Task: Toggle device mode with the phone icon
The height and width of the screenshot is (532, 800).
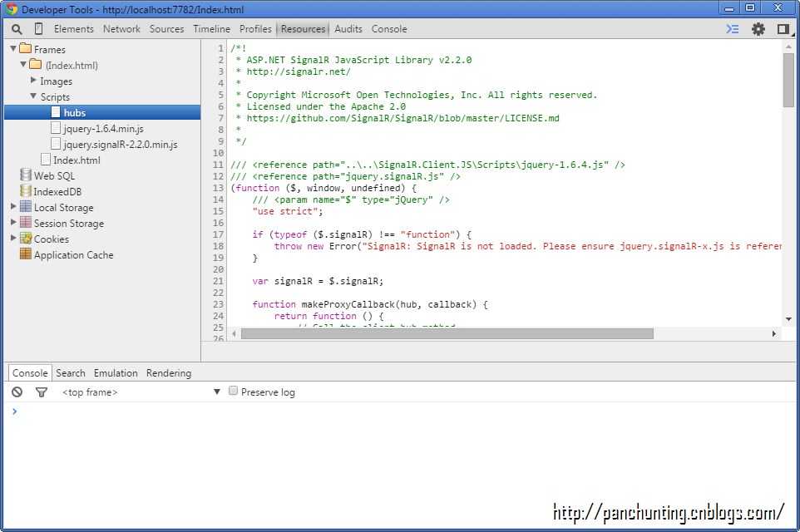Action: point(39,29)
